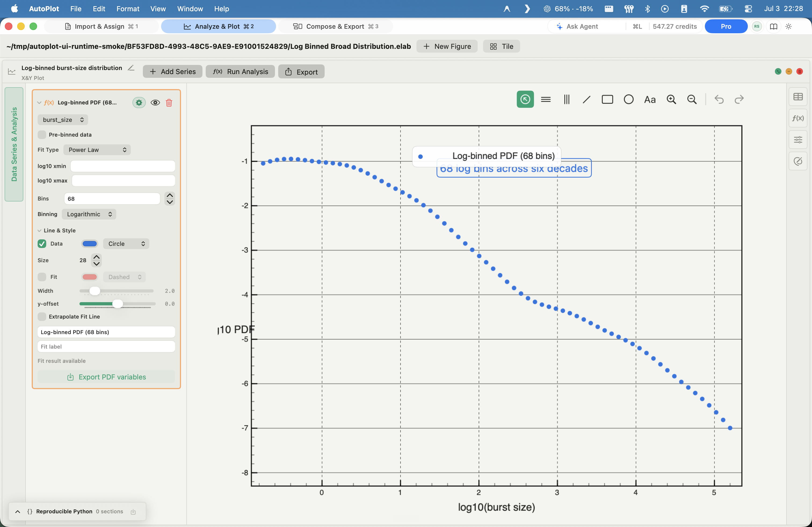812x527 pixels.
Task: Uncheck the Data display checkbox
Action: click(x=42, y=243)
